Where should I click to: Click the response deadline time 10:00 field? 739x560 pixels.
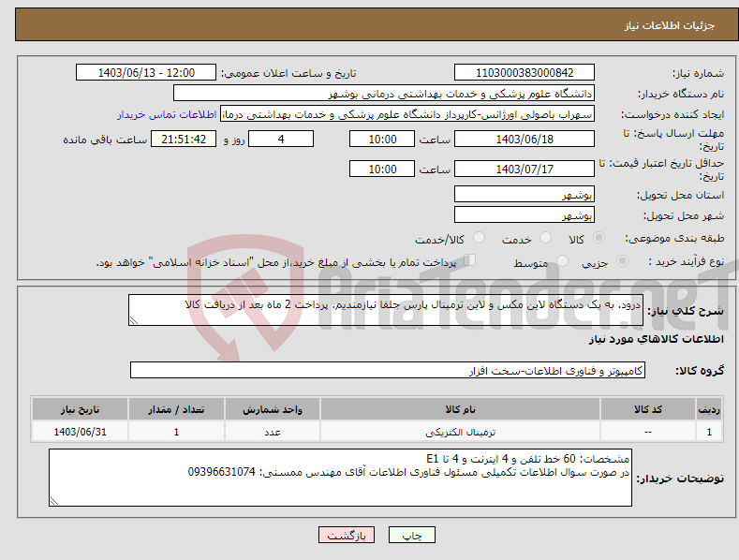[382, 139]
